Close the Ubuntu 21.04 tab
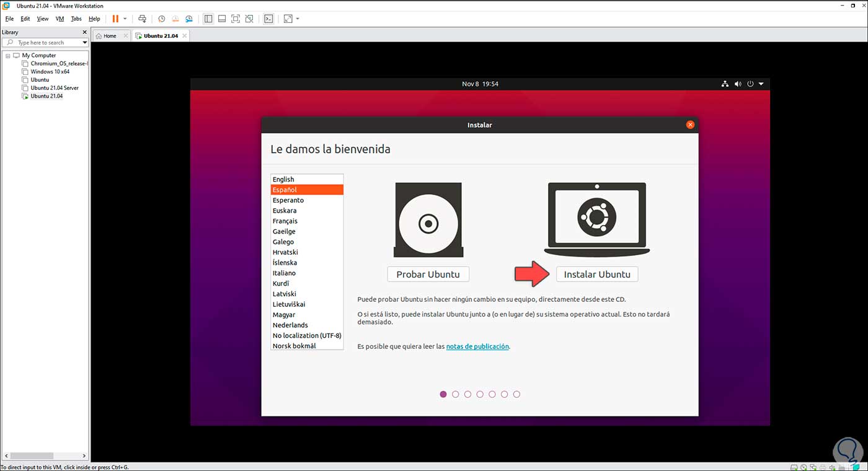868x471 pixels. [x=185, y=36]
